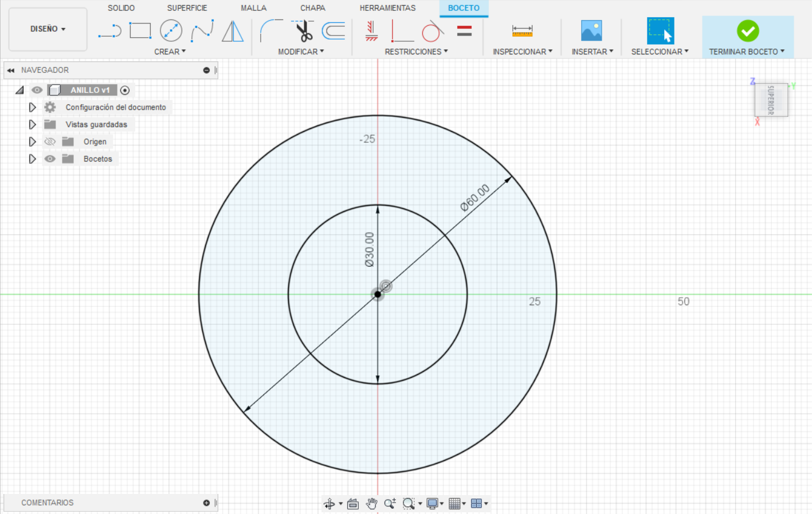Viewport: 812px width, 514px height.
Task: Click the green Finish Sketch checkmark
Action: tap(748, 30)
